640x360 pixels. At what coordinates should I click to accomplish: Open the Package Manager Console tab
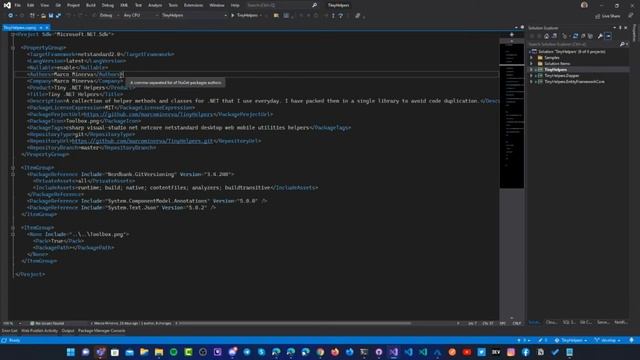(x=102, y=331)
